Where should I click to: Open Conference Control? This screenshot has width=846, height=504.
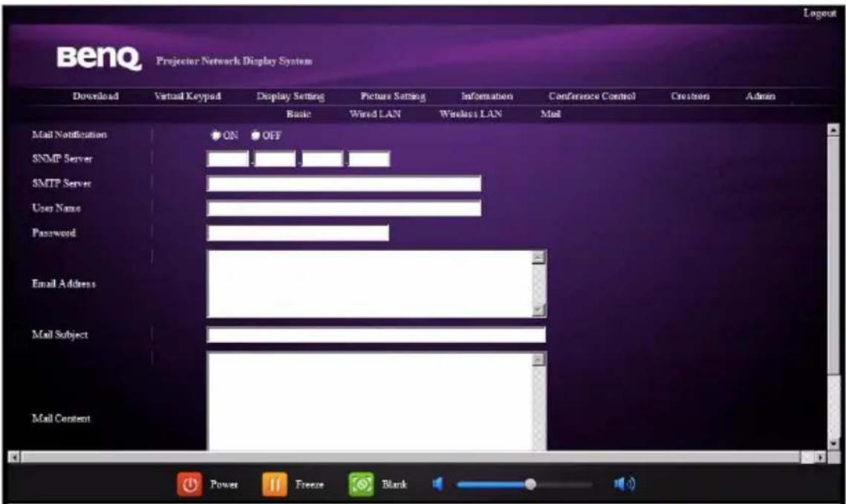tap(592, 96)
